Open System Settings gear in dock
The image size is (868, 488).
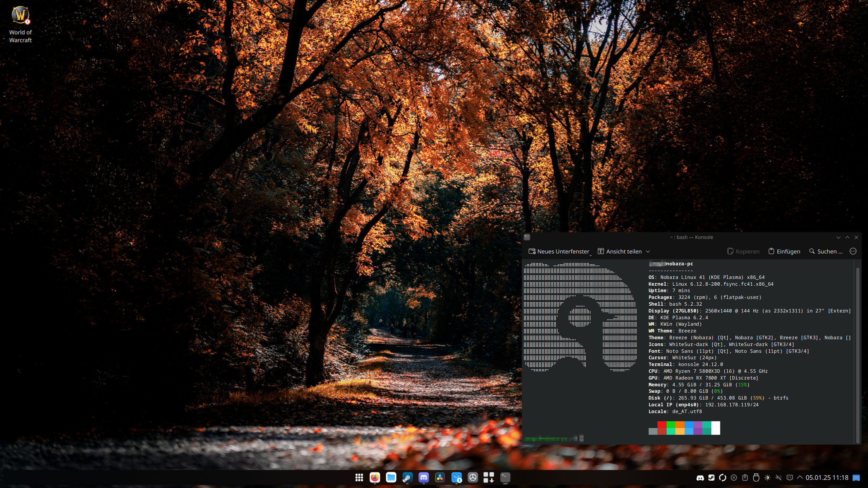(473, 477)
